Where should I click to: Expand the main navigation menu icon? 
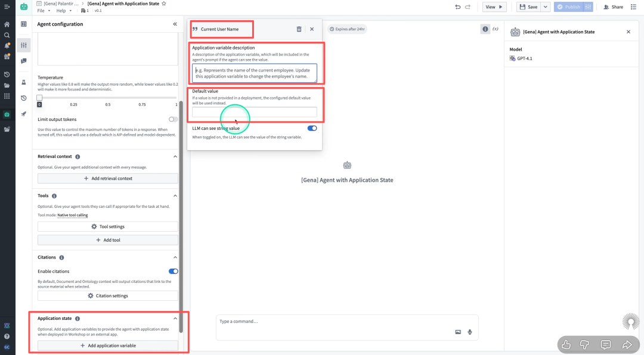pos(7,7)
